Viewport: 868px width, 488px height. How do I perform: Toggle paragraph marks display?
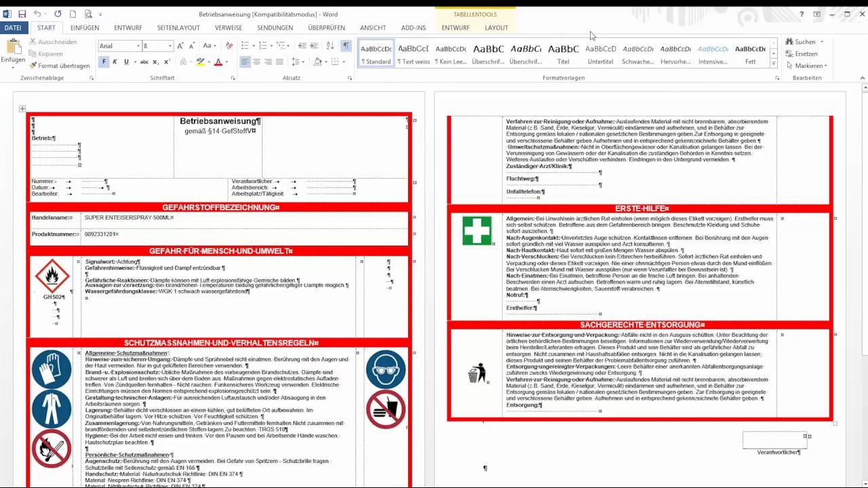tap(346, 45)
